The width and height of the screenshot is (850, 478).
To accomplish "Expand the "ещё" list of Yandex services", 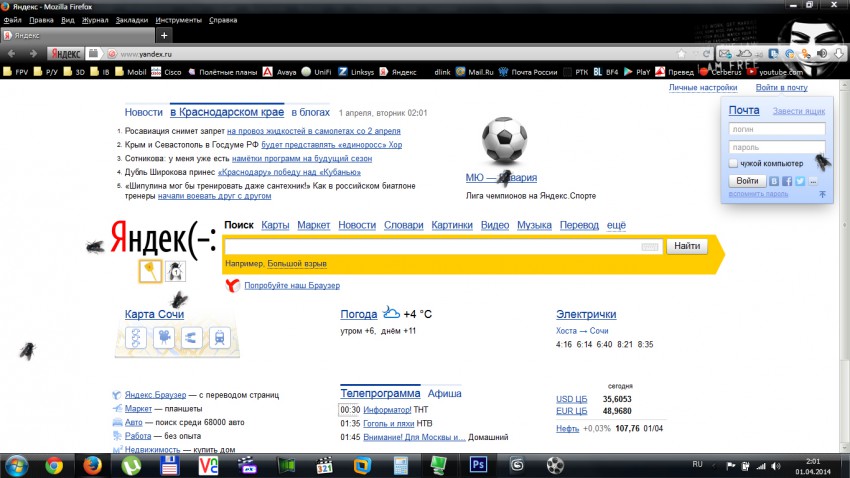I will pyautogui.click(x=616, y=225).
